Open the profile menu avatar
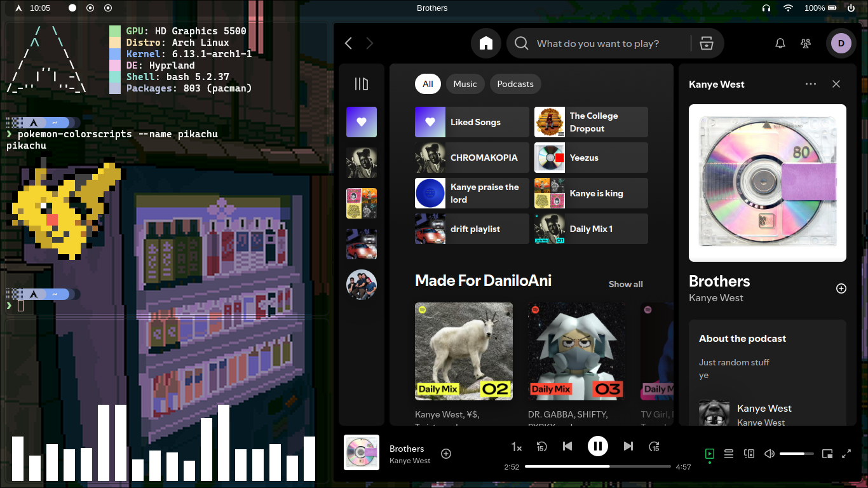This screenshot has width=868, height=488. (x=841, y=43)
